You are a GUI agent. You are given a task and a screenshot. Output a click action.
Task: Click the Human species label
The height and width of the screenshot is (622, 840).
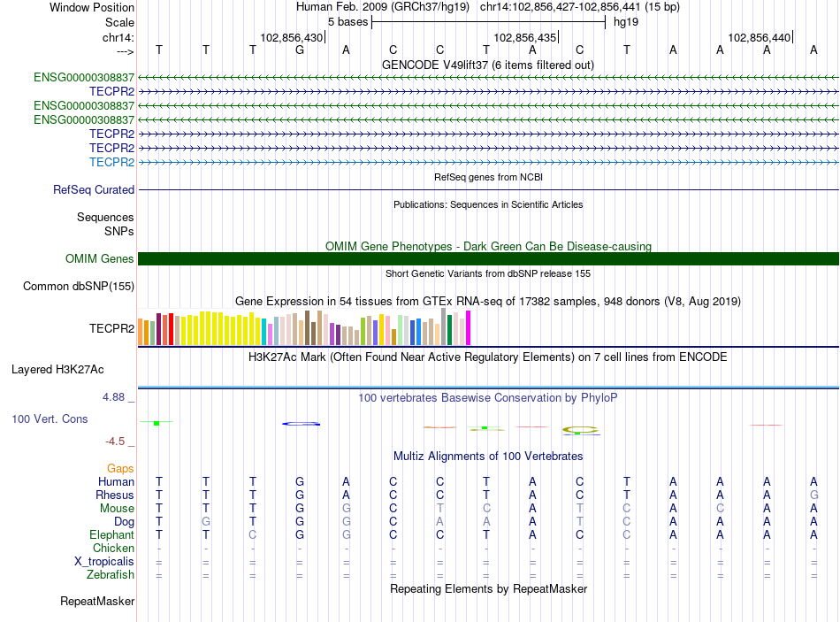[116, 482]
